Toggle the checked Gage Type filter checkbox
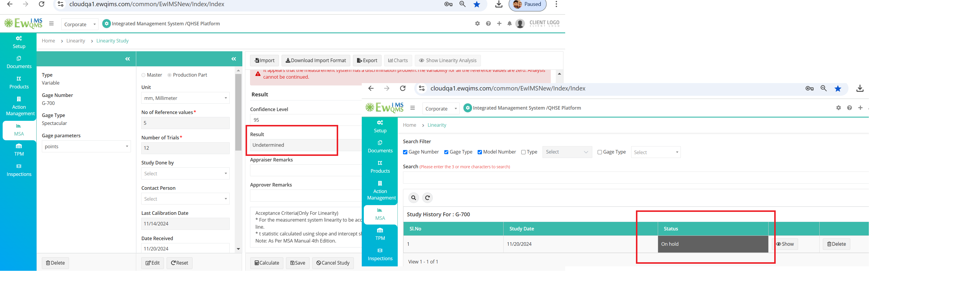 click(446, 152)
